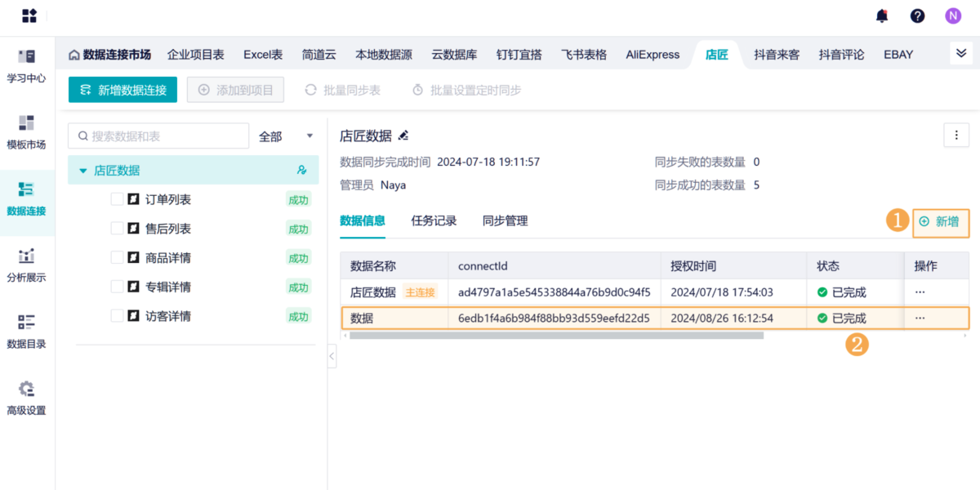
Task: Switch to AliExpress tab
Action: click(653, 55)
